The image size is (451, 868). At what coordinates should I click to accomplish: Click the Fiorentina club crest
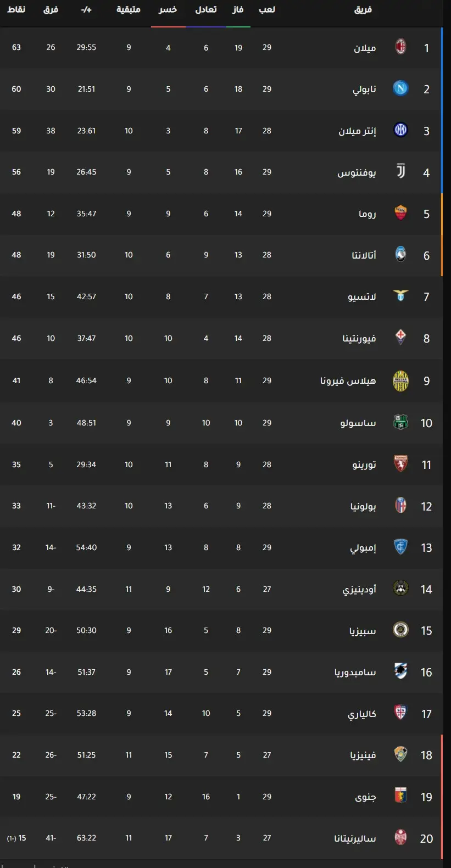[x=401, y=338]
